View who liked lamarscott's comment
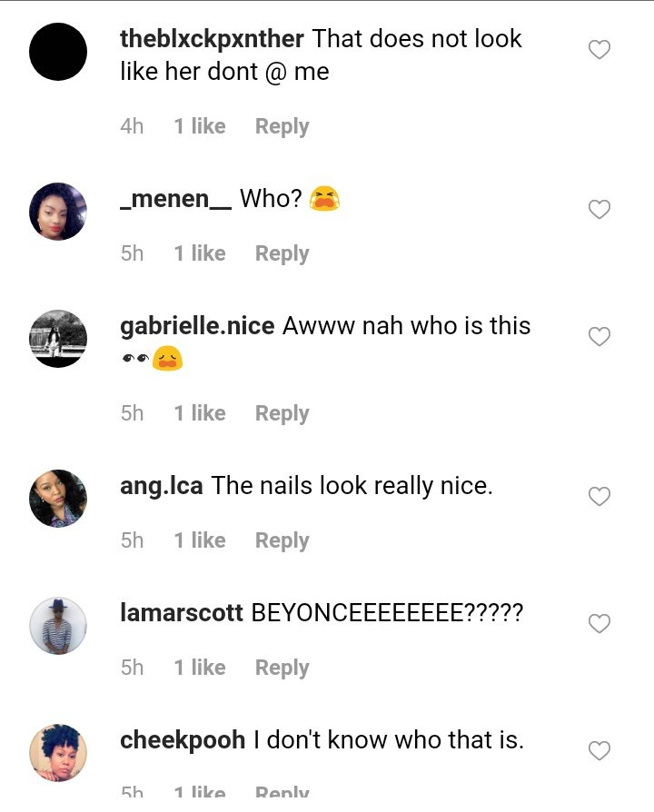This screenshot has width=654, height=812. pos(200,668)
